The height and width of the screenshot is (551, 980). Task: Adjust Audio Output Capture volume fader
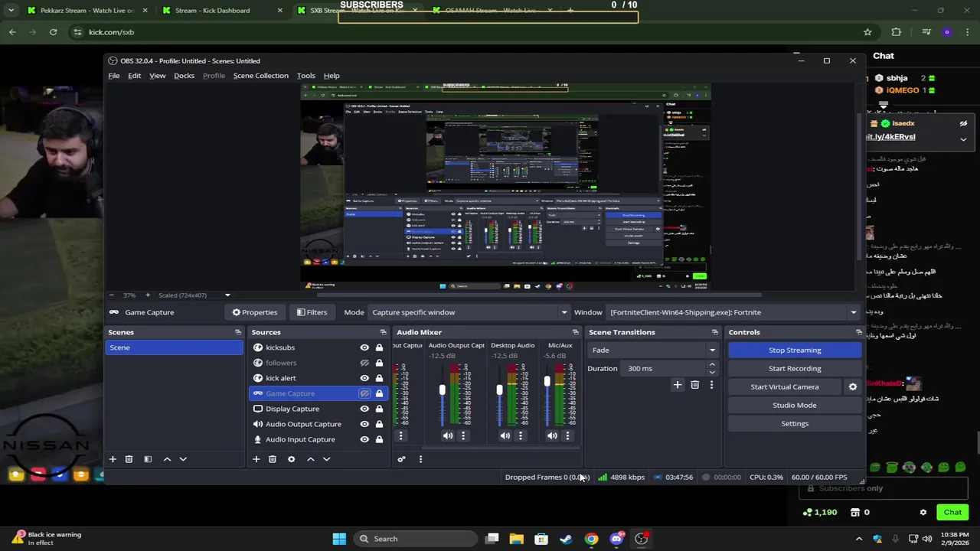[442, 390]
